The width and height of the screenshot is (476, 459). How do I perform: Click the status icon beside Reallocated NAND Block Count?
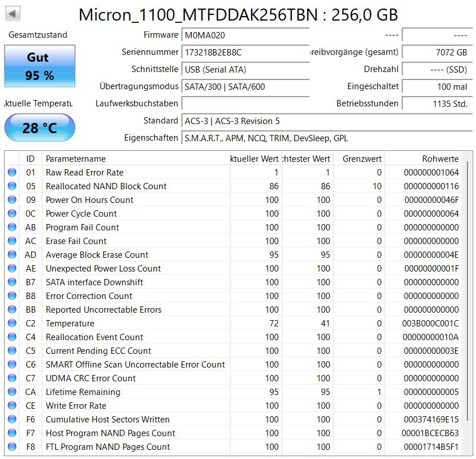point(12,186)
